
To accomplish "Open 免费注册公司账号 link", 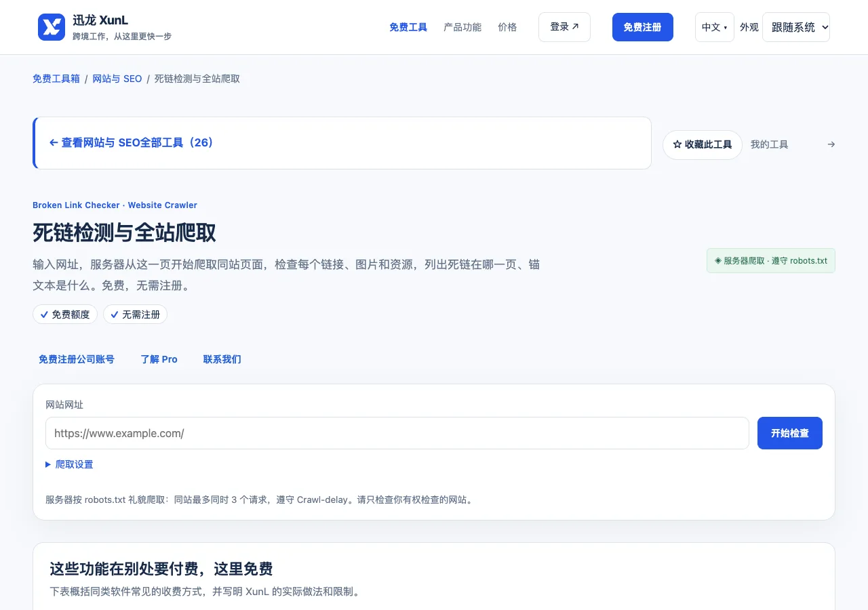I will coord(77,359).
